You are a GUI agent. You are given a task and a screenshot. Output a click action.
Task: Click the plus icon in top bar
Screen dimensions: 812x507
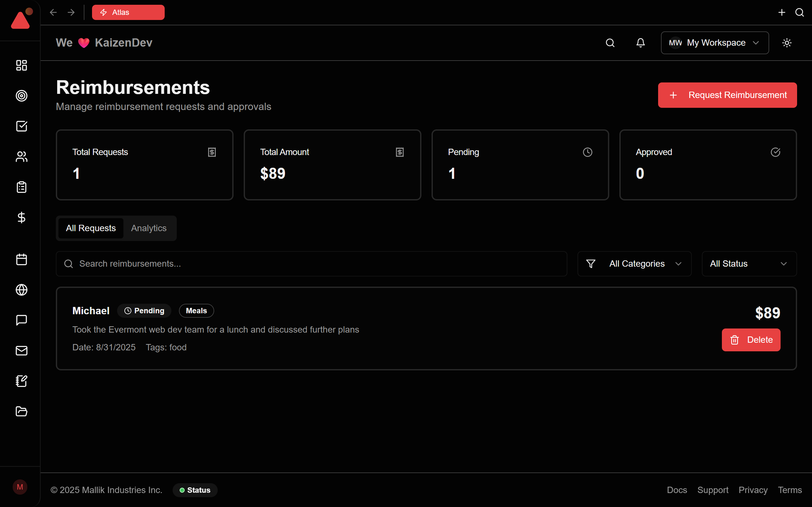pos(782,12)
